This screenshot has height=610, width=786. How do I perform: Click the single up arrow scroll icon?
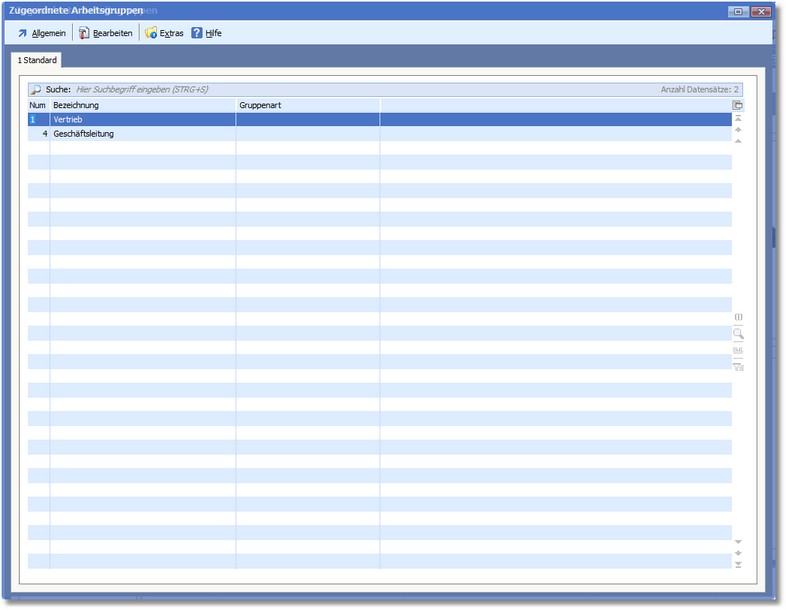tap(738, 141)
